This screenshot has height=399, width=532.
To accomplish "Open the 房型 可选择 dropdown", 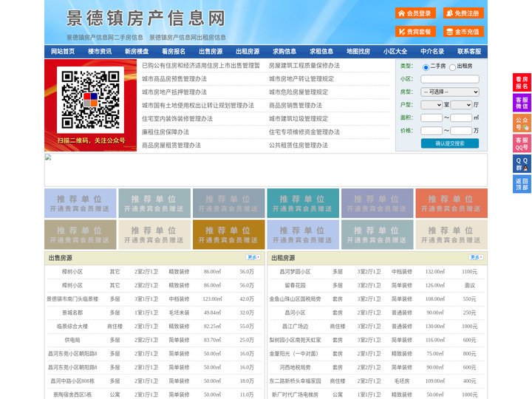I will 450,92.
